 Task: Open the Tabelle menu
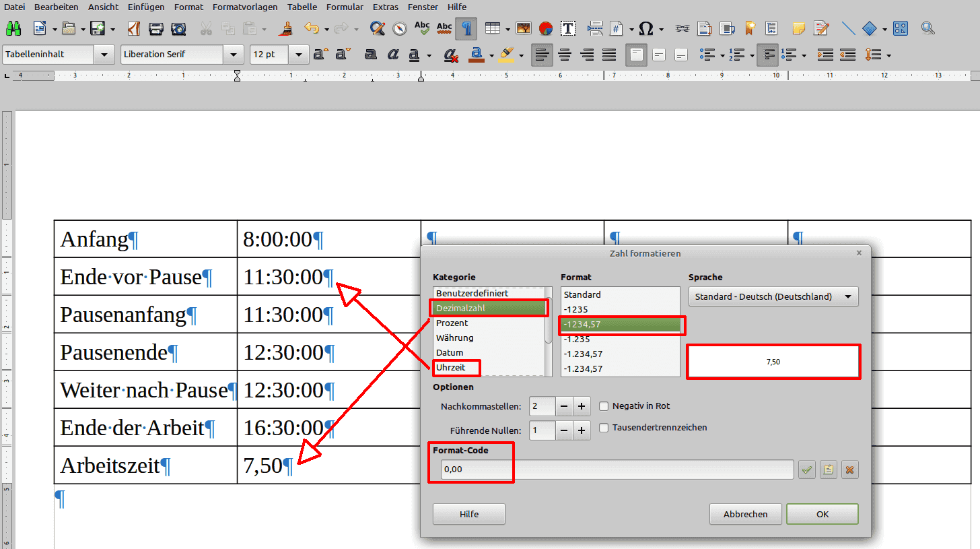pyautogui.click(x=302, y=7)
